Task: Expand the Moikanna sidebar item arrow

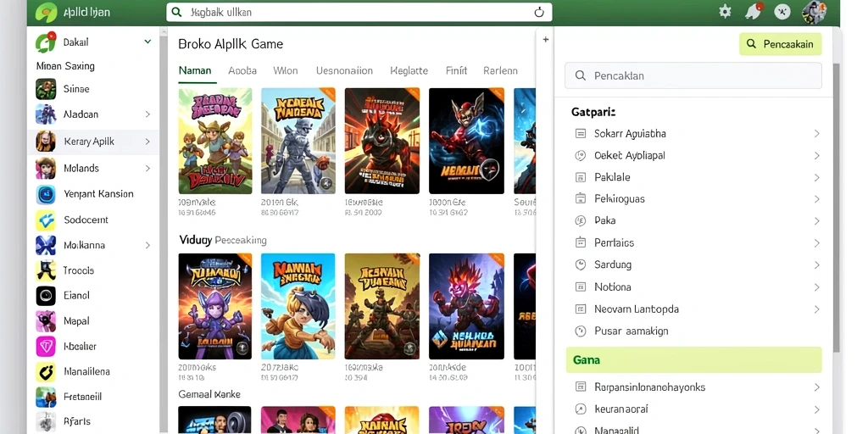Action: point(147,245)
